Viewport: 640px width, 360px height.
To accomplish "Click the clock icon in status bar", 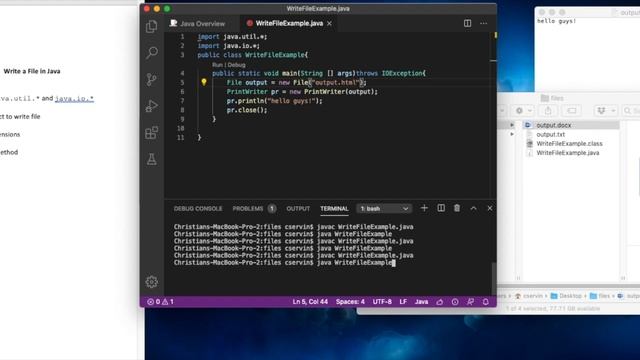I will pyautogui.click(x=455, y=302).
